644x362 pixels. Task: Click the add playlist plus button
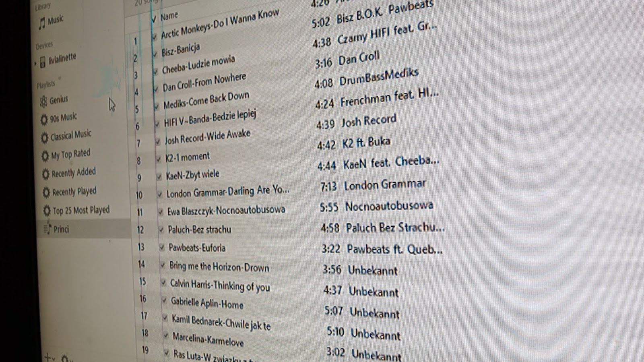(x=49, y=357)
